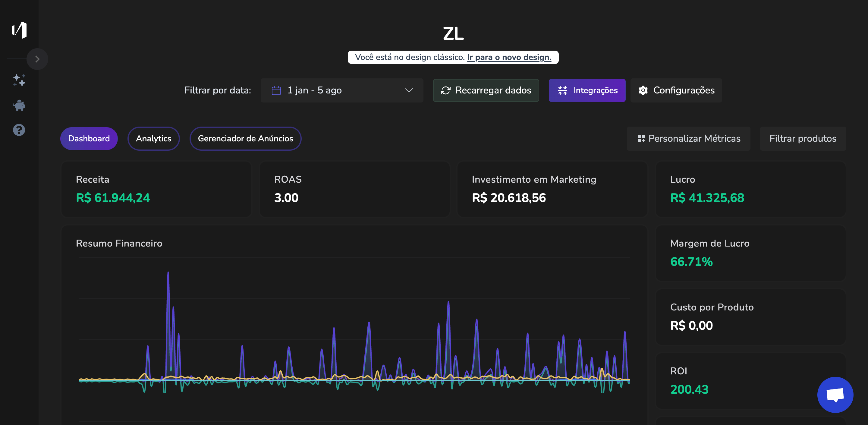
Task: Click the refresh icon on Recarregar dados
Action: [445, 90]
